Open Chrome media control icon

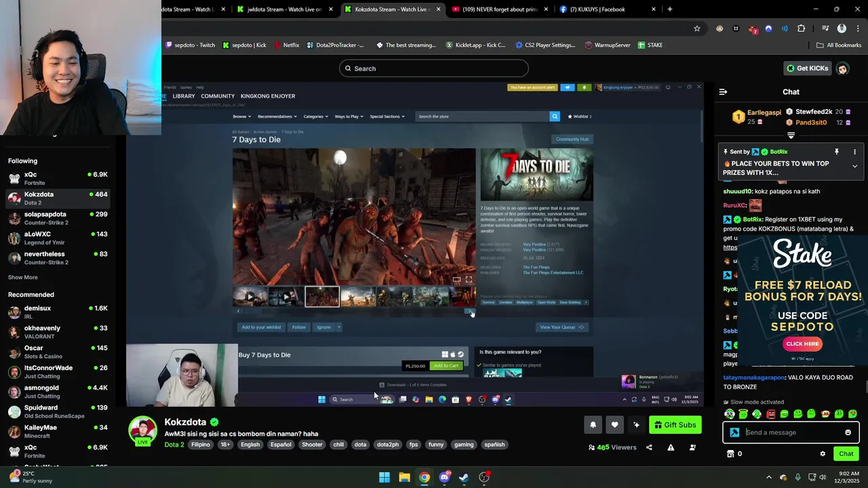tap(825, 28)
